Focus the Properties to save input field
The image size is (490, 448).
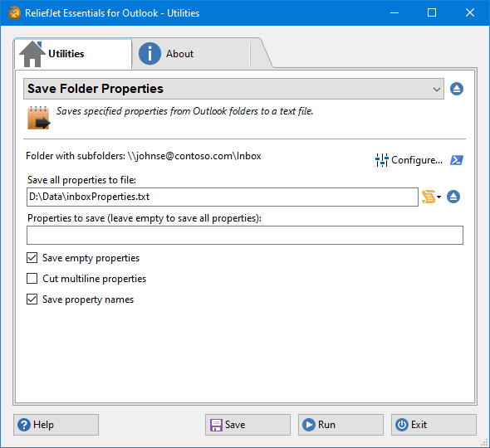click(x=245, y=235)
